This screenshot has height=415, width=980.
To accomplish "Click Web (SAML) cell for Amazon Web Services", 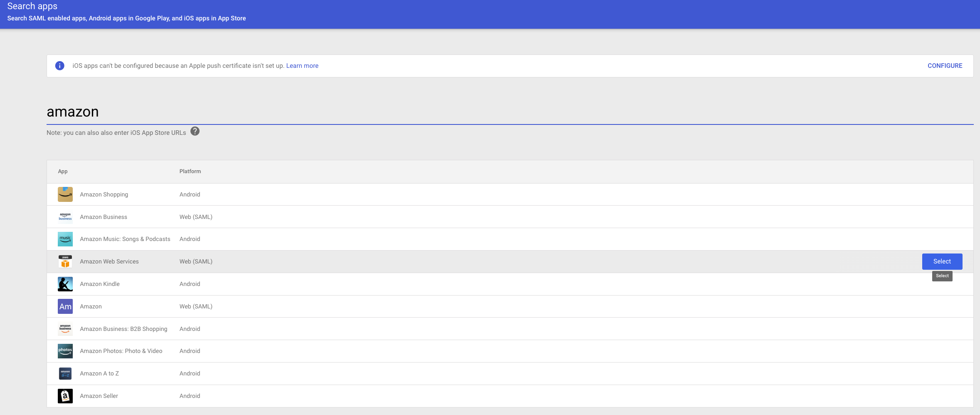I will (196, 261).
